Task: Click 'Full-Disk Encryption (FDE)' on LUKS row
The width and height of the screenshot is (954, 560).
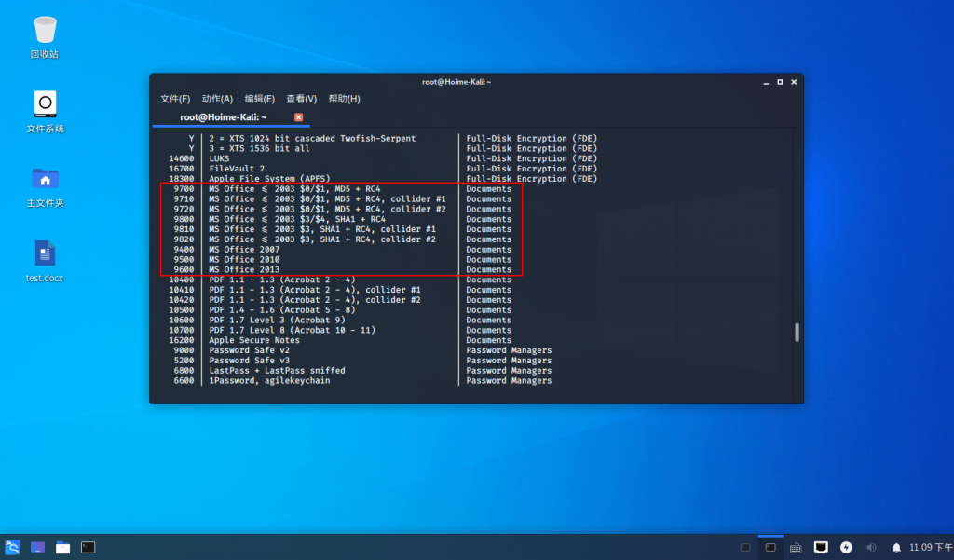Action: click(532, 158)
